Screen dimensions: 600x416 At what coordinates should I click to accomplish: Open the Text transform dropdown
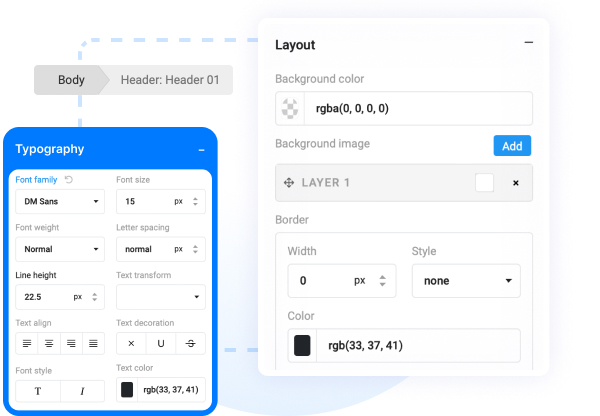tap(161, 297)
